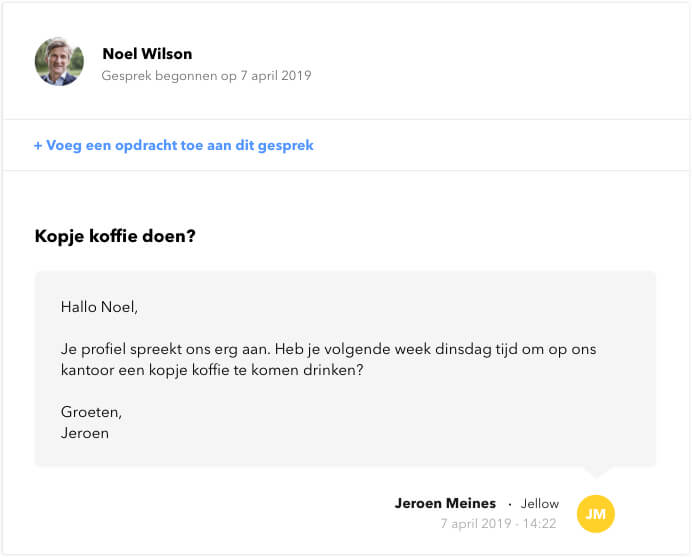This screenshot has width=692, height=557.
Task: Click the sentence 'Je profiel spreekt ons erg aan'
Action: (165, 349)
